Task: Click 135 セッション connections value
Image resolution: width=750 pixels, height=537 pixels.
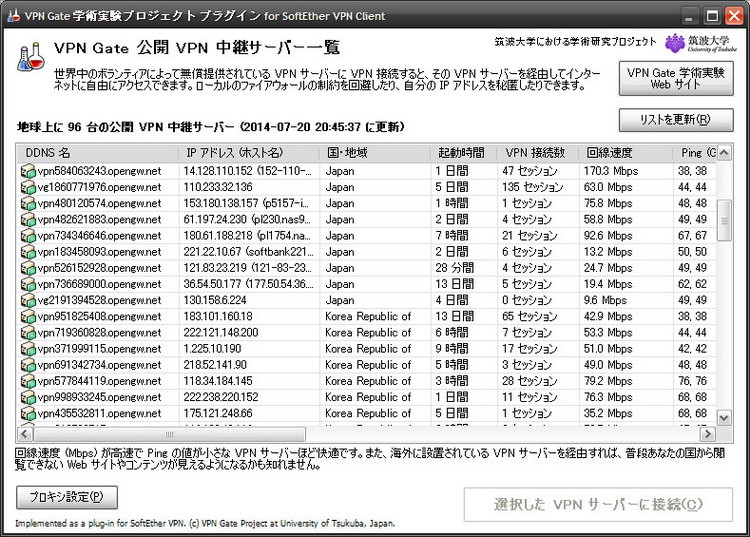Action: tap(532, 187)
